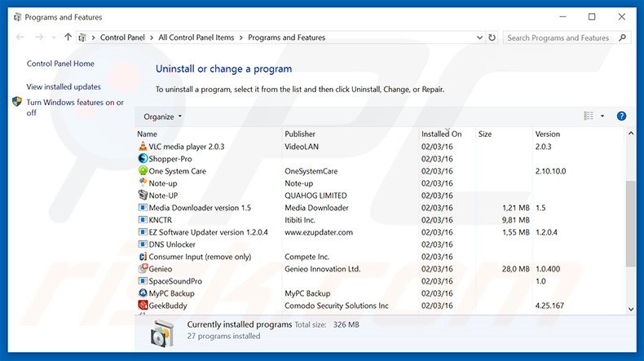Viewport: 644px width, 361px height.
Task: Click the vertical scrollbar thumb
Action: click(x=631, y=224)
